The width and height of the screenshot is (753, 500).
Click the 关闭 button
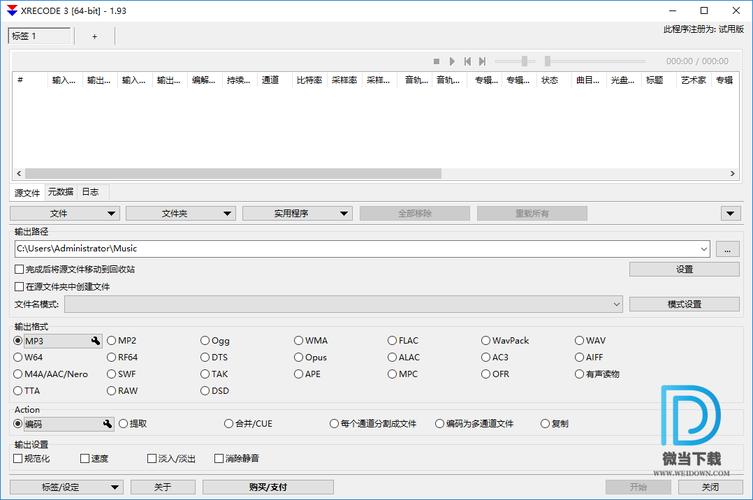click(710, 487)
